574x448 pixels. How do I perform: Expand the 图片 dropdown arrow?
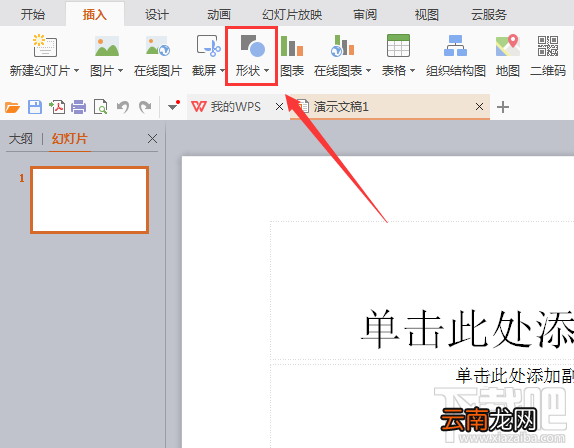point(120,70)
